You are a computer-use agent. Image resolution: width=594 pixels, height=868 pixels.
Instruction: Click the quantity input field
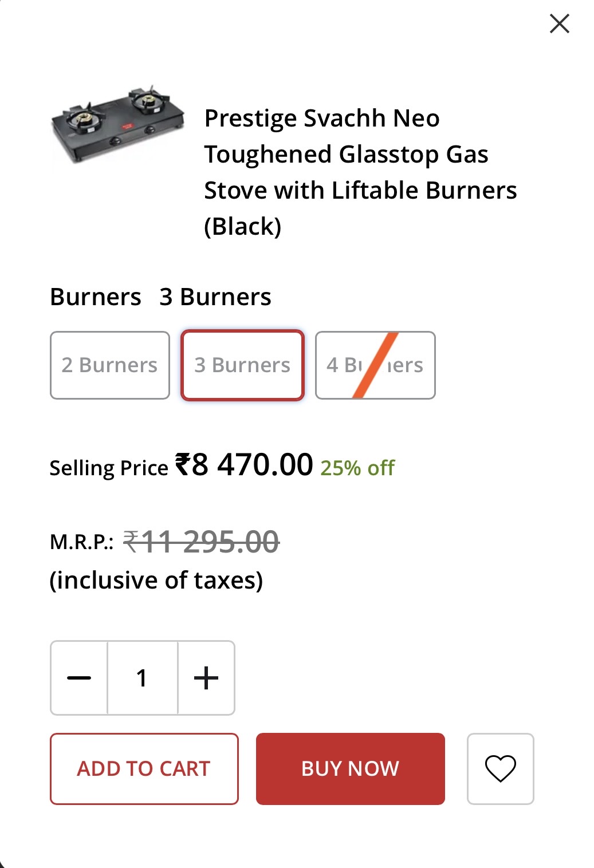pos(142,678)
